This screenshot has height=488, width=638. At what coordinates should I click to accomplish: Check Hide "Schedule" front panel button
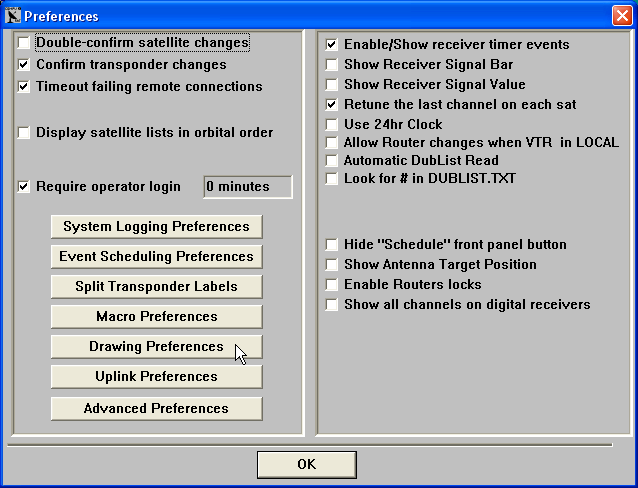point(332,245)
